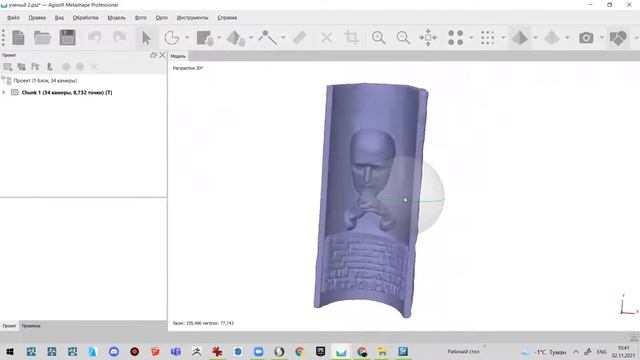Show the dense point cloud
Image resolution: width=640 pixels, height=360 pixels.
pos(487,38)
